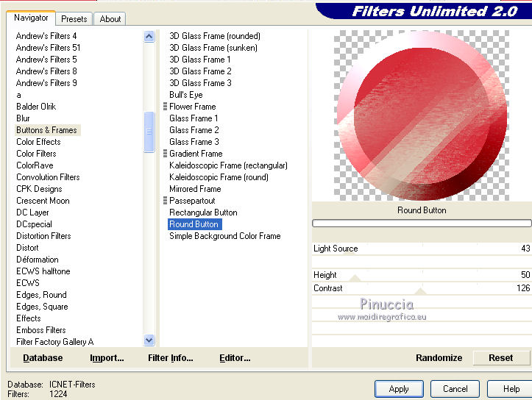This screenshot has height=400, width=532.
Task: Select Edges, Round category
Action: (x=41, y=295)
